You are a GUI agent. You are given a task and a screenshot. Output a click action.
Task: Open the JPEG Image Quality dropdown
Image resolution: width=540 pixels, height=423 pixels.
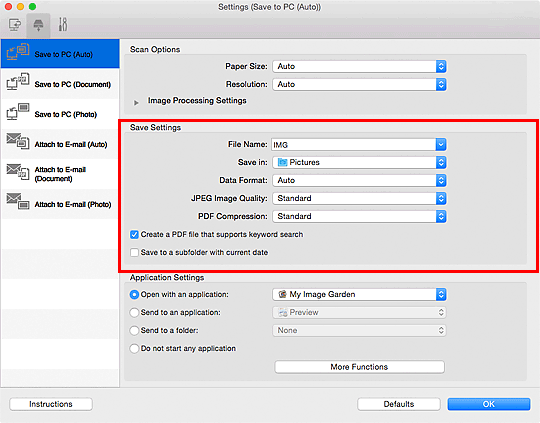[x=359, y=198]
